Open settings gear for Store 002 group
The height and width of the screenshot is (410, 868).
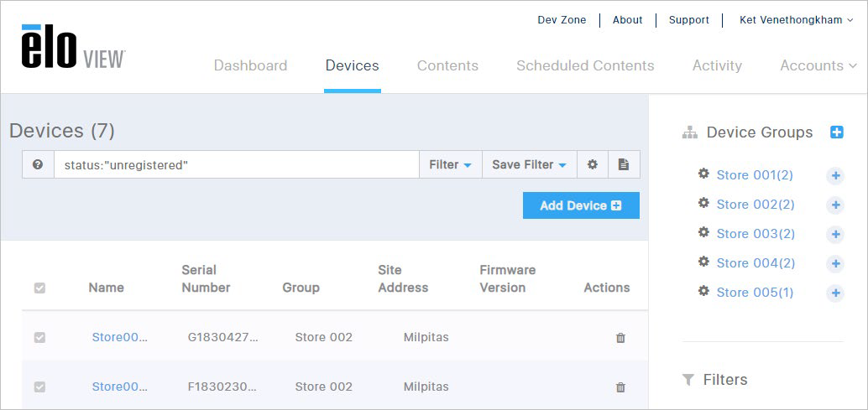coord(703,204)
